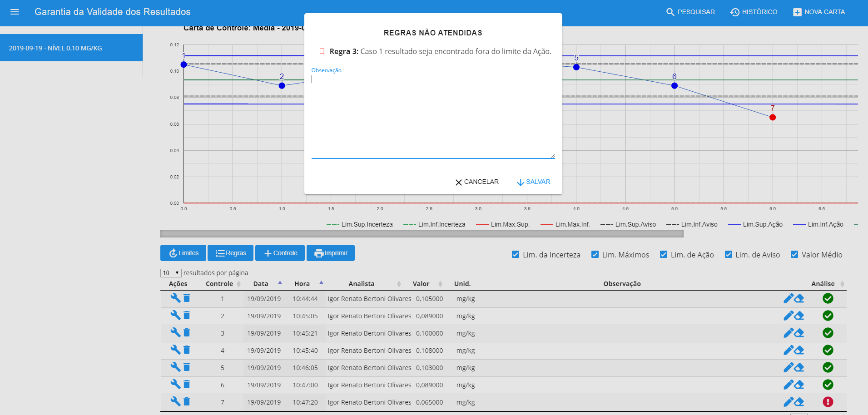This screenshot has width=868, height=415.
Task: Toggle the Lim. de Ação checkbox
Action: [664, 255]
